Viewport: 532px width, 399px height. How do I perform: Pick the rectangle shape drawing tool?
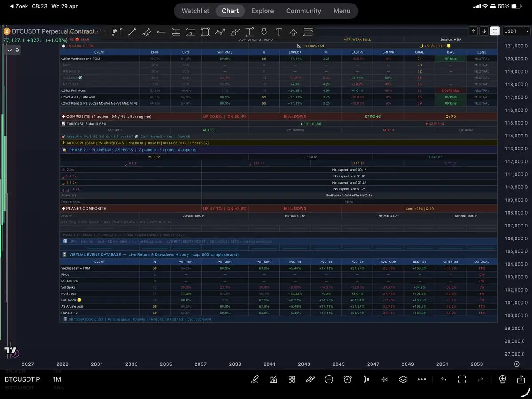205,32
